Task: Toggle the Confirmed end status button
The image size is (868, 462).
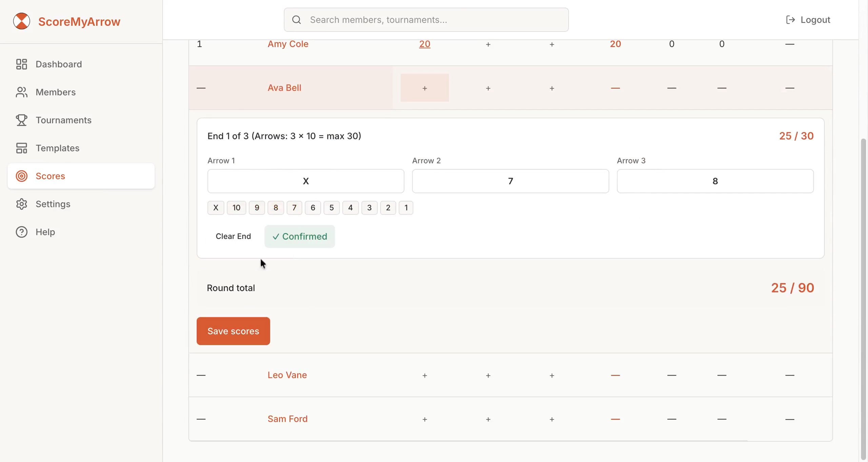Action: [x=300, y=236]
